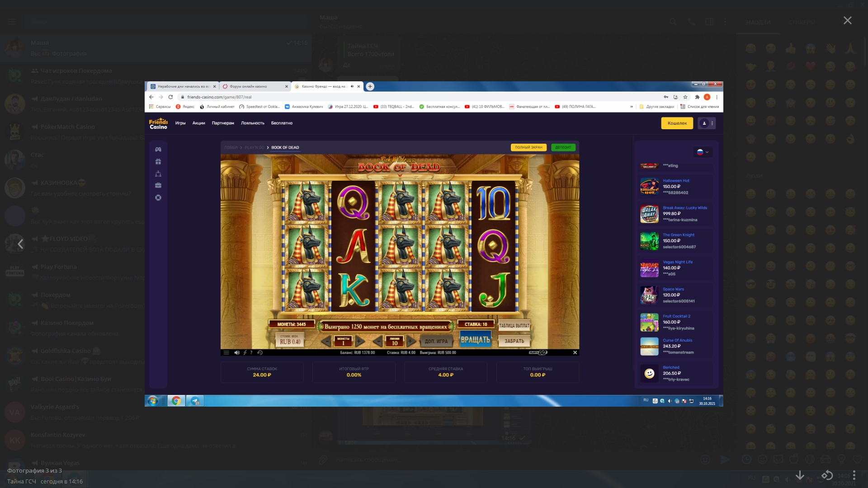Toggle autoplay history icon in game bar

click(x=260, y=352)
